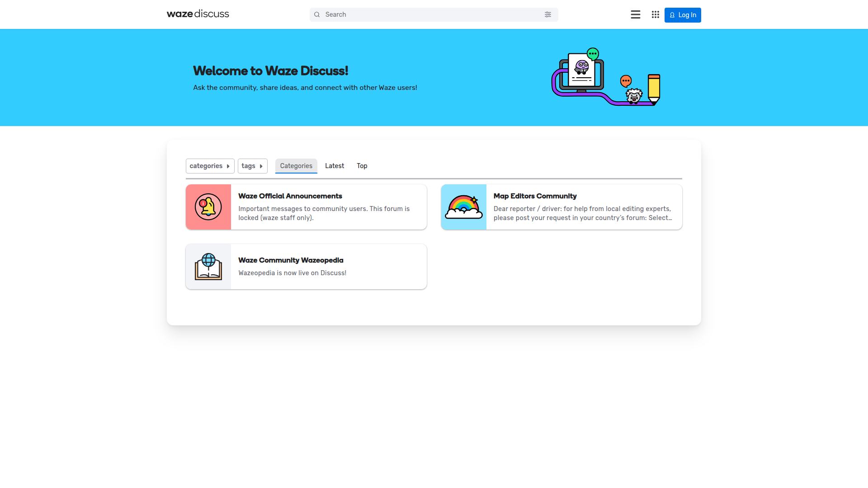Click the magnifier icon in search bar
The width and height of the screenshot is (868, 488).
(x=317, y=14)
